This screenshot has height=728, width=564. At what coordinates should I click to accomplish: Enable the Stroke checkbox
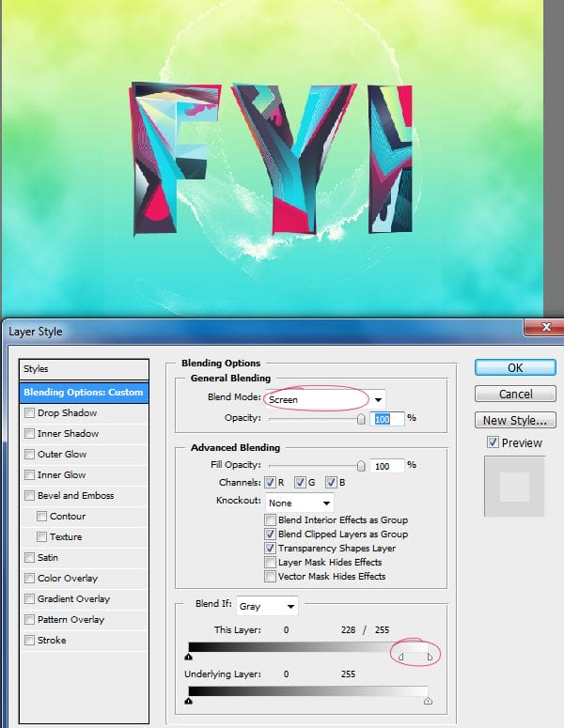point(30,640)
